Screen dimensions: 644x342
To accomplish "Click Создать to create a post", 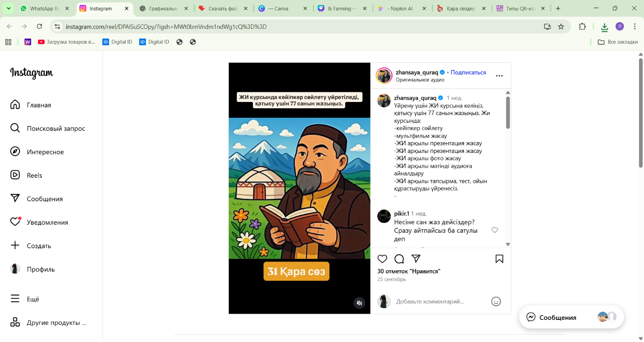I will [x=31, y=246].
